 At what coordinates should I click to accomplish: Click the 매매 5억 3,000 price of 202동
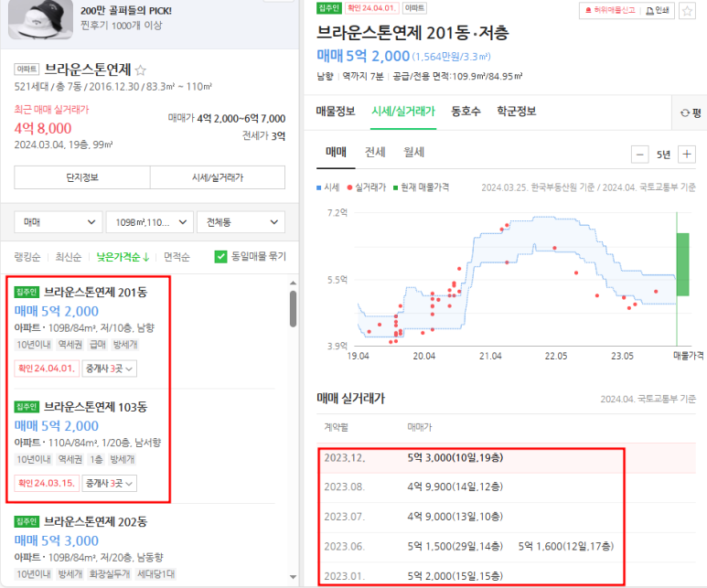pos(57,540)
